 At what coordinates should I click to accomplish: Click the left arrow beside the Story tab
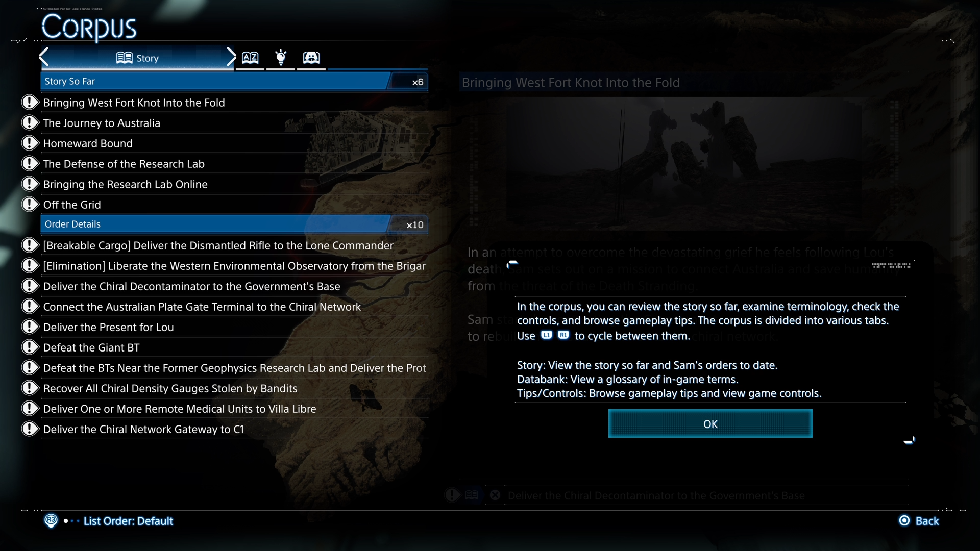coord(44,57)
